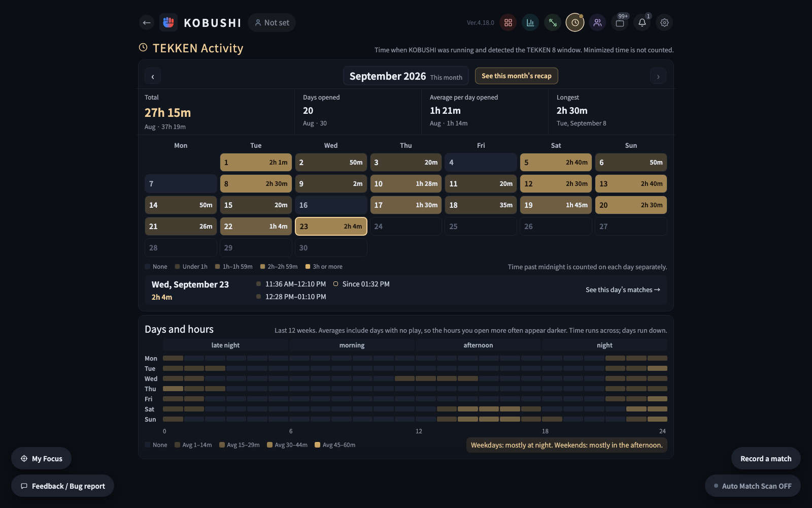Open the players/friends icon
The image size is (812, 508).
pyautogui.click(x=597, y=22)
